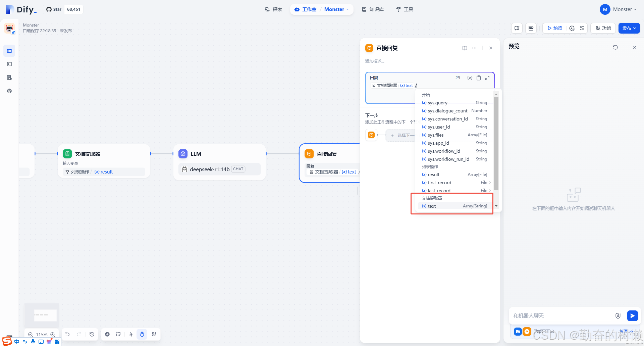The height and width of the screenshot is (346, 644).
Task: Select sys.conversation_id variable
Action: pos(454,119)
